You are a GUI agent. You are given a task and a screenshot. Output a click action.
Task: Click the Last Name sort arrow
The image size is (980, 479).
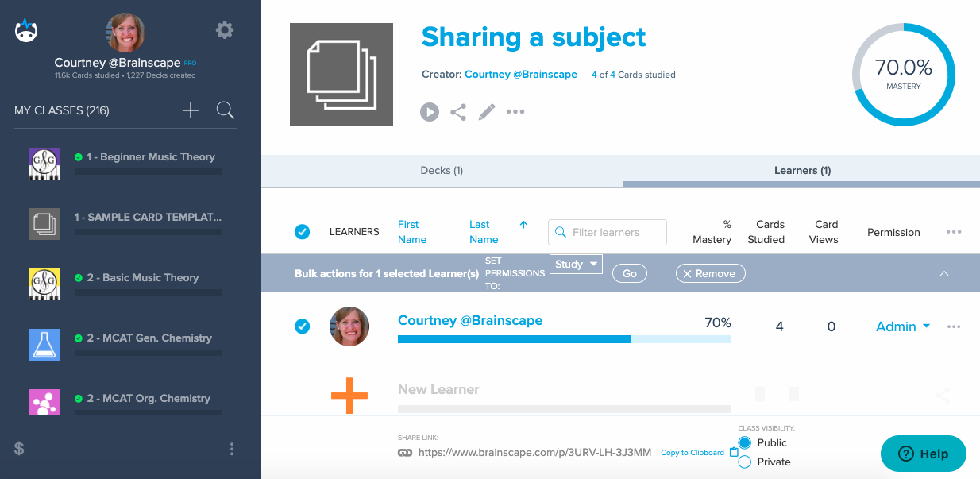[x=523, y=225]
